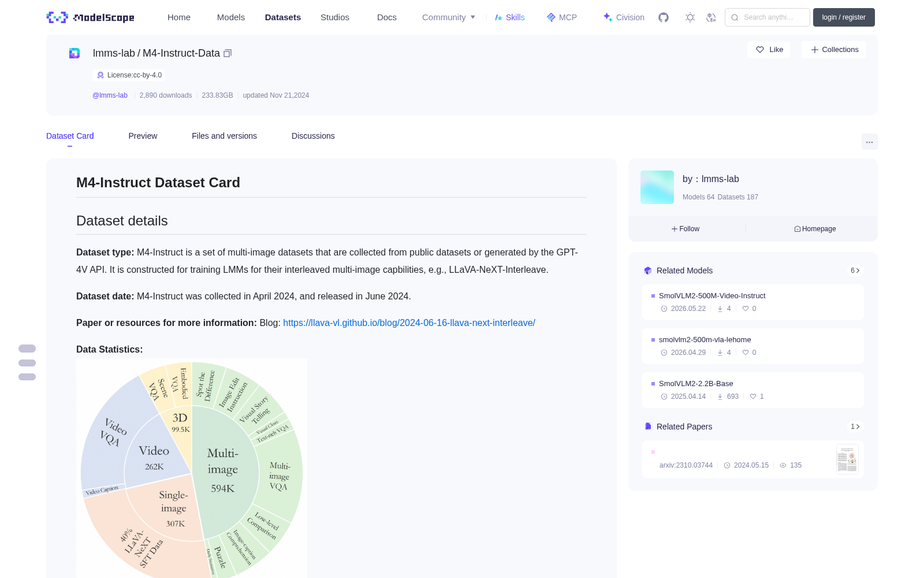Image resolution: width=924 pixels, height=578 pixels.
Task: Click the MCP diamond icon
Action: (551, 17)
